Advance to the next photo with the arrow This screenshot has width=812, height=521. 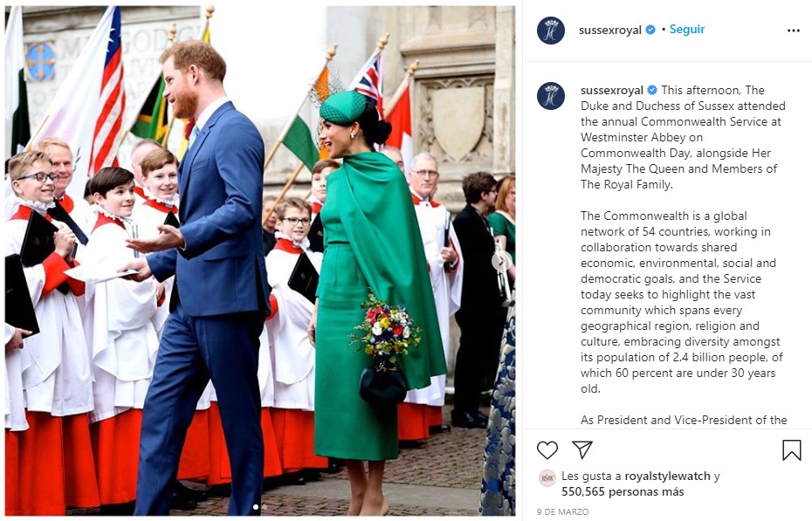click(501, 261)
